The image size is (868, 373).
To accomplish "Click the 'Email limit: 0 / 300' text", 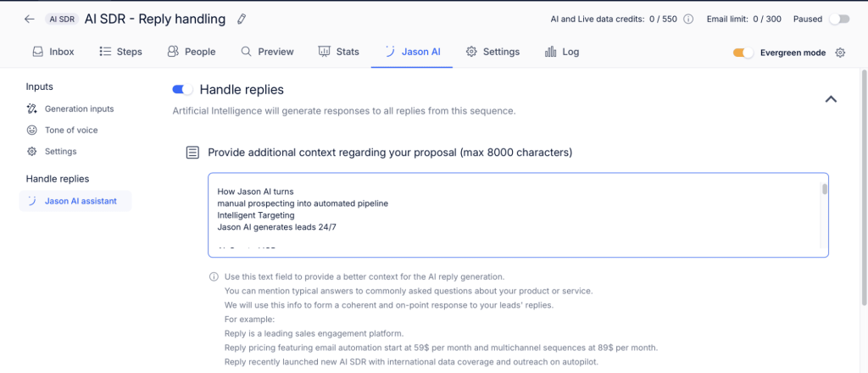I will coord(744,19).
